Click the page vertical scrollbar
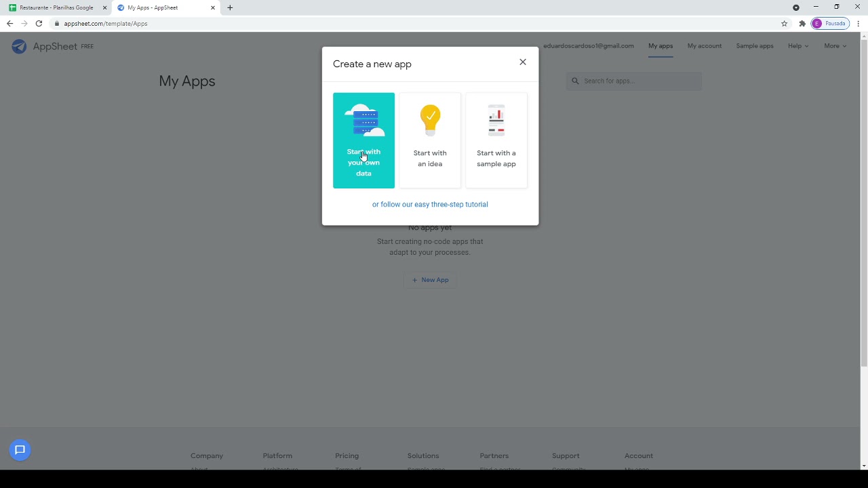The height and width of the screenshot is (488, 868). (x=864, y=203)
